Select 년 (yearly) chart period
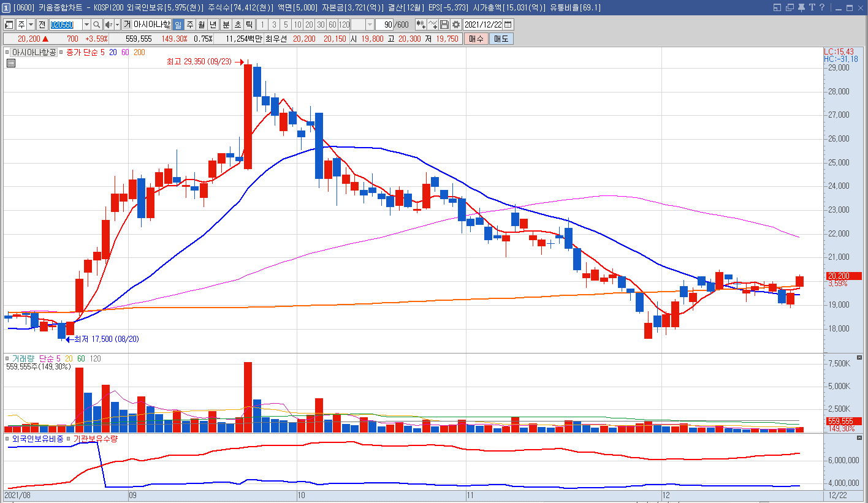 tap(213, 25)
